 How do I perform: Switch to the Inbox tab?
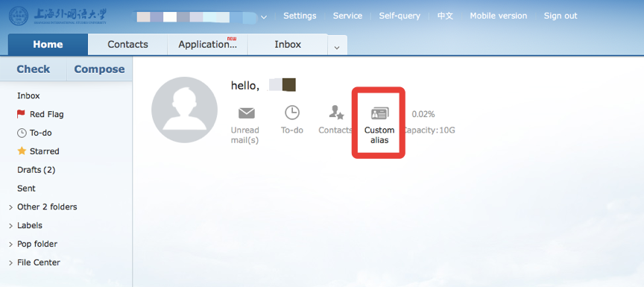[x=288, y=44]
